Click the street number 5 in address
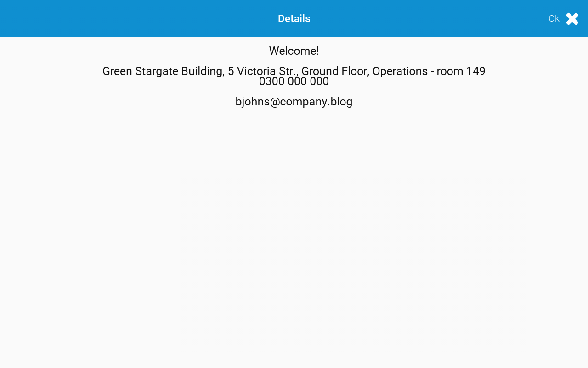The width and height of the screenshot is (588, 368). coord(231,71)
